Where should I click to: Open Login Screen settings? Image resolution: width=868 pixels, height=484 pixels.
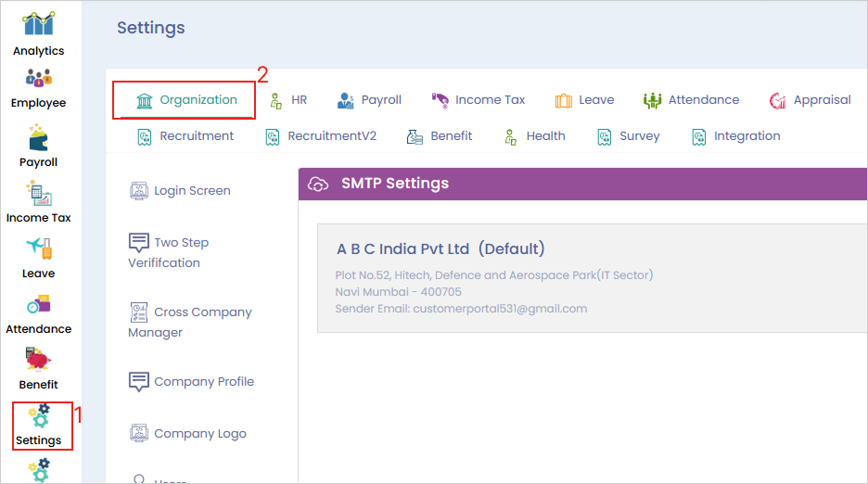pos(181,191)
